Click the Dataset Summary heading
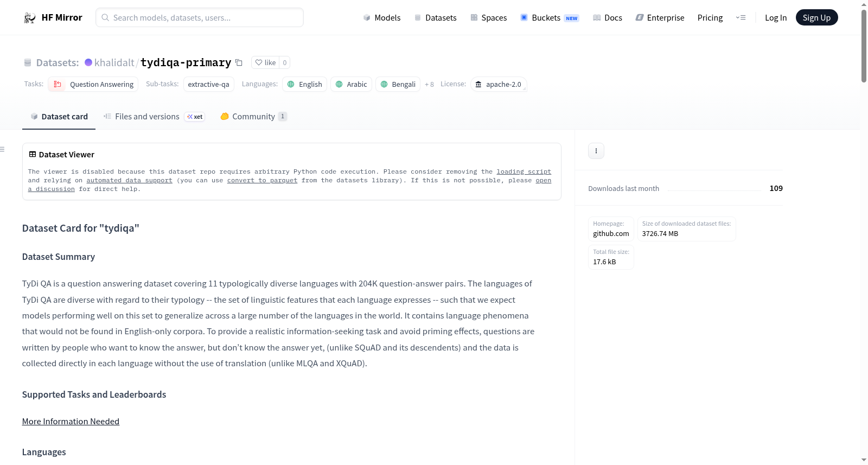868x465 pixels. [x=59, y=257]
